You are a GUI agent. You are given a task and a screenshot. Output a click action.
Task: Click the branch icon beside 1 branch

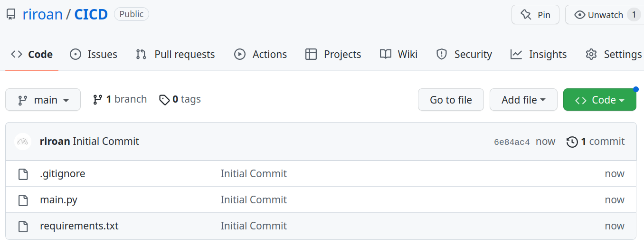pos(98,100)
